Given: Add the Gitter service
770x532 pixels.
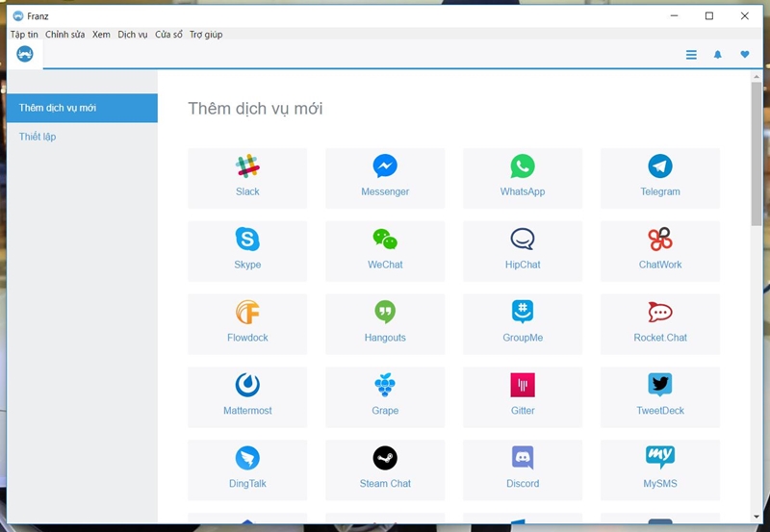Looking at the screenshot, I should pyautogui.click(x=523, y=397).
